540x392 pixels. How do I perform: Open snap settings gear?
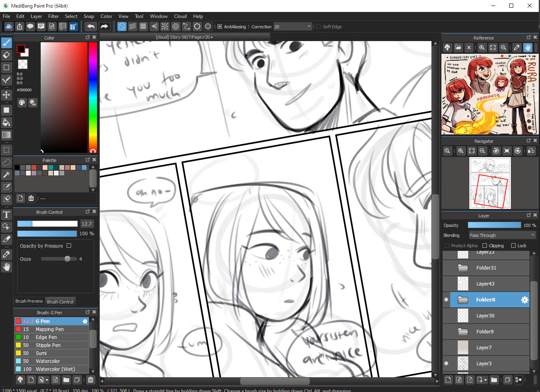point(208,27)
